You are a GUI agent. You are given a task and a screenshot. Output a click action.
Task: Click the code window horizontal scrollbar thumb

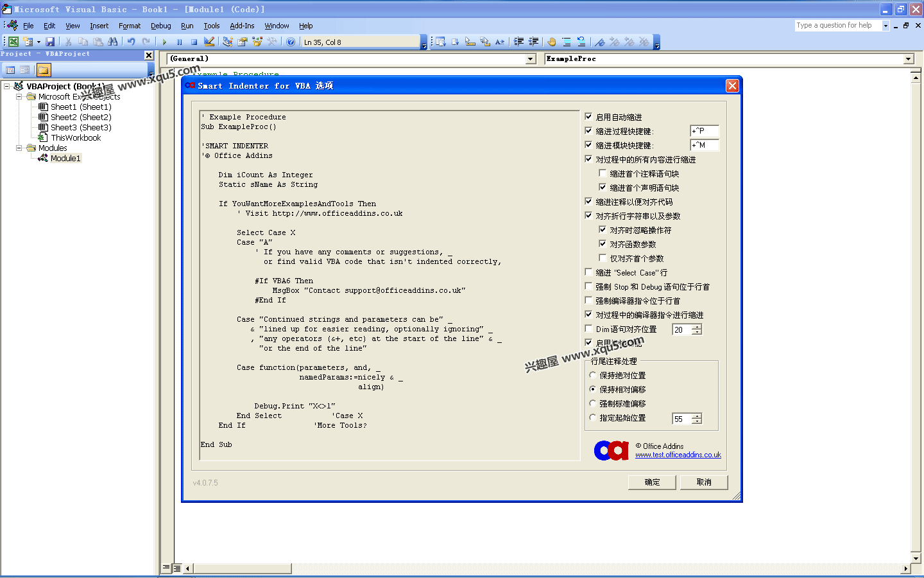click(x=243, y=568)
